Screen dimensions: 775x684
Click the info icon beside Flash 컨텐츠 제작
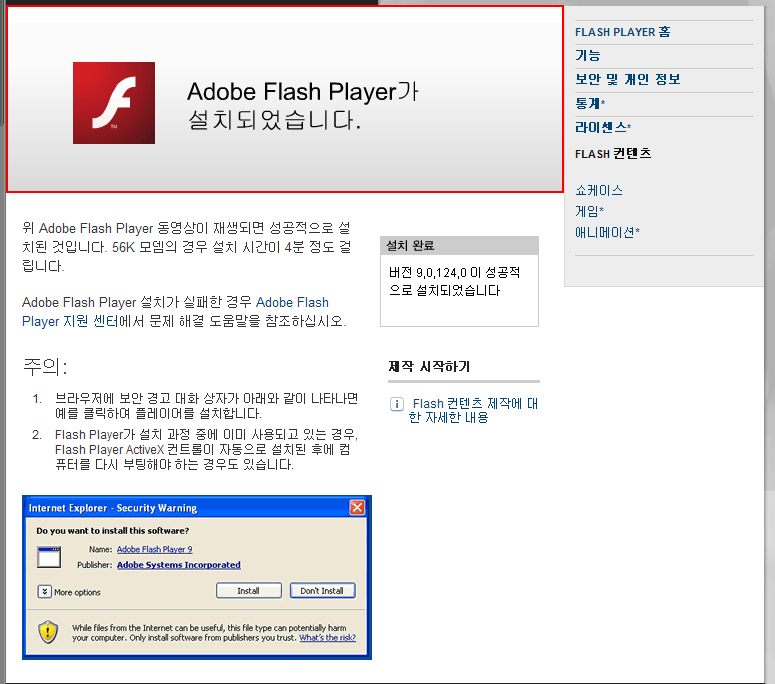(x=397, y=404)
